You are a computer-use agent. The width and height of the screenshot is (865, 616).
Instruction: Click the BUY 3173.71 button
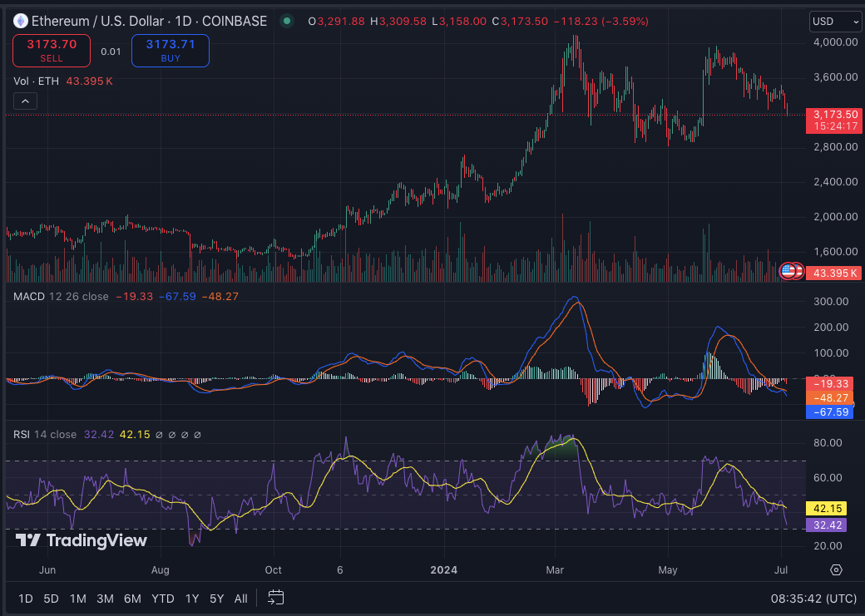(171, 50)
